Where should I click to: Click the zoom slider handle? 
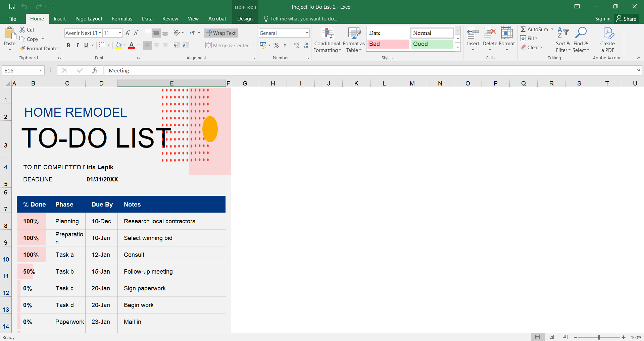(x=599, y=337)
